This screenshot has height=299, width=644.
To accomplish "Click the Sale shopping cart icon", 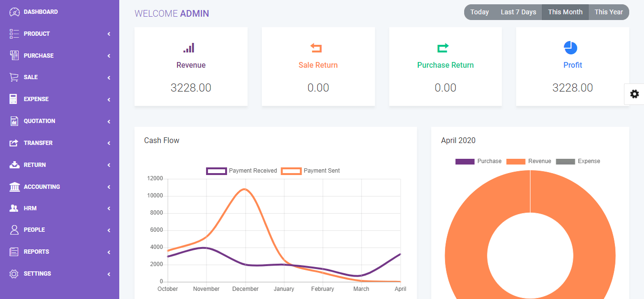I will coord(14,77).
